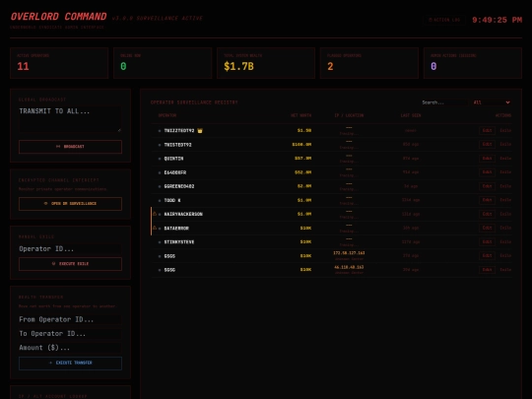Click the Flagged Operators stat card showing 2
This screenshot has width=532, height=399.
coord(369,63)
